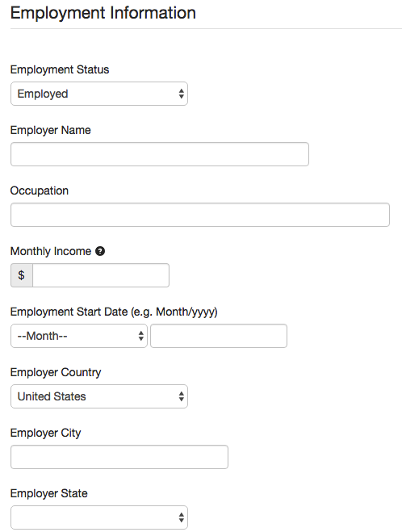Screen dimensions: 402x532
Task: Click the Employer Country label
Action: [x=56, y=372]
